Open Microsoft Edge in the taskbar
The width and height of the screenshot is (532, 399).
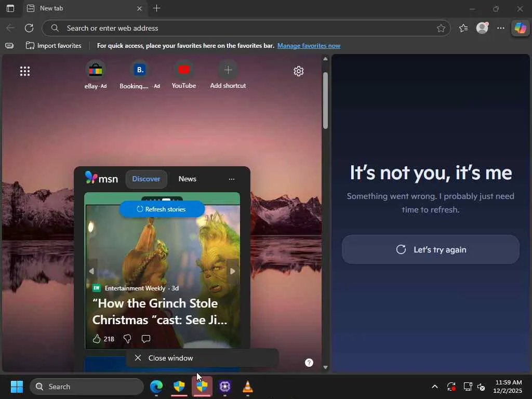(x=156, y=387)
